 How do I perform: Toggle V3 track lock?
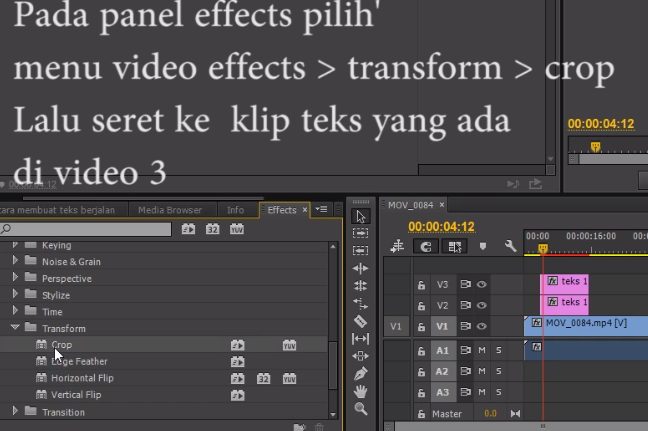[x=421, y=285]
